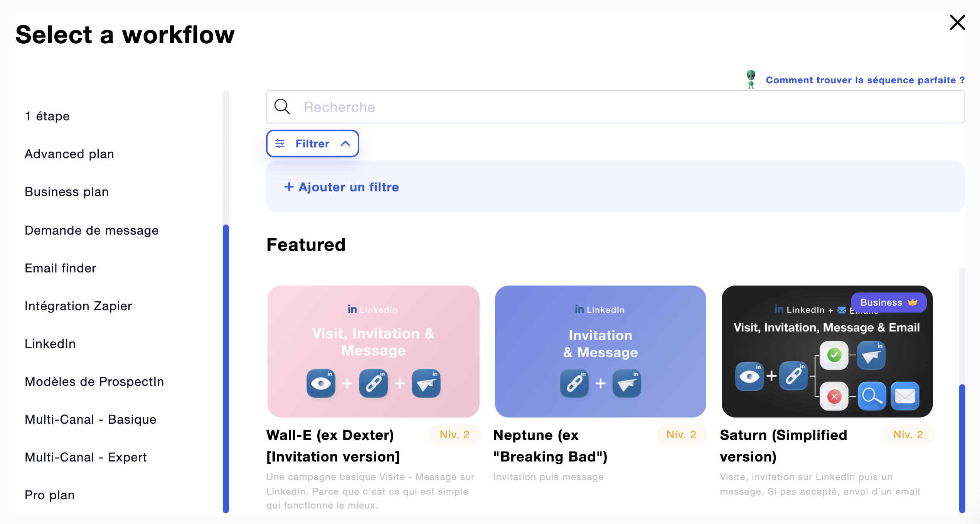Select the Business plan category

point(67,192)
